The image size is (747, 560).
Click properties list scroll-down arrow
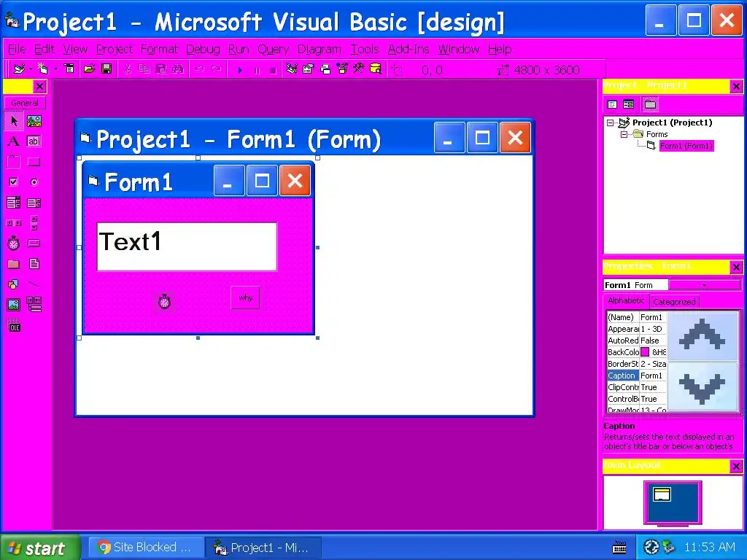pyautogui.click(x=703, y=386)
